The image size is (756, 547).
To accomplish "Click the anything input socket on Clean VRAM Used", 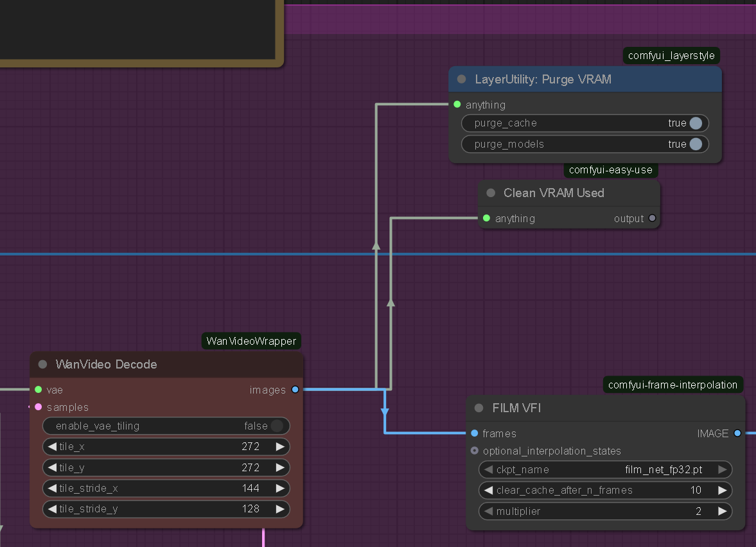I will tap(486, 218).
